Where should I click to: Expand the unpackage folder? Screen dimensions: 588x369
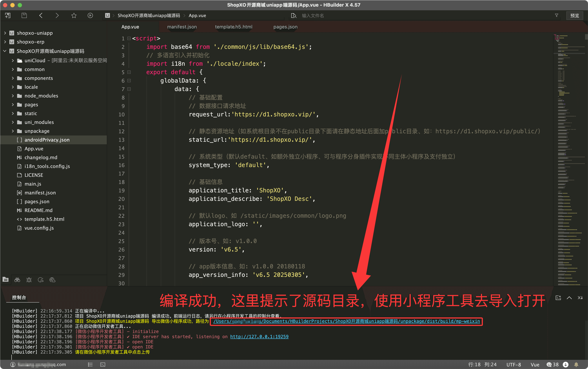pyautogui.click(x=13, y=131)
